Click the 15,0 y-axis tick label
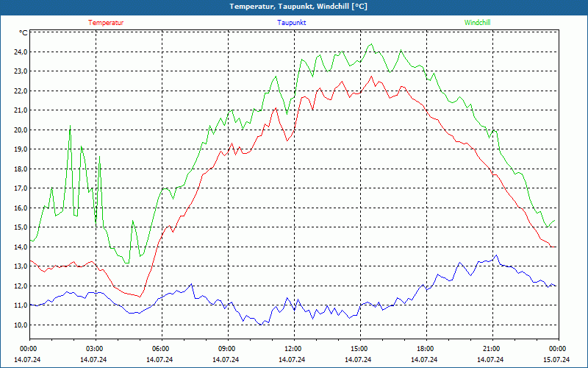Viewport: 588px width, 368px height. (20, 227)
